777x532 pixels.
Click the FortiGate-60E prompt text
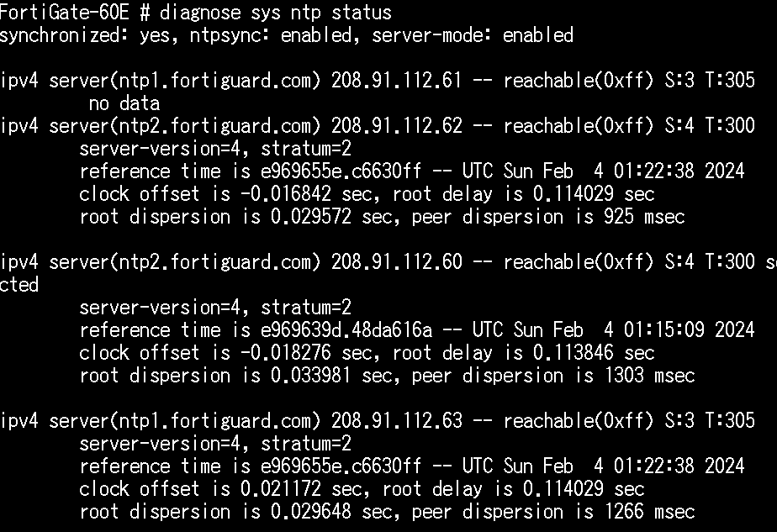pos(65,12)
